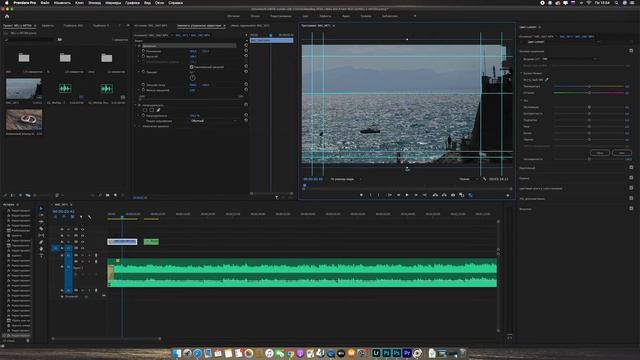Click the Extract button in Program monitor

coord(444,195)
